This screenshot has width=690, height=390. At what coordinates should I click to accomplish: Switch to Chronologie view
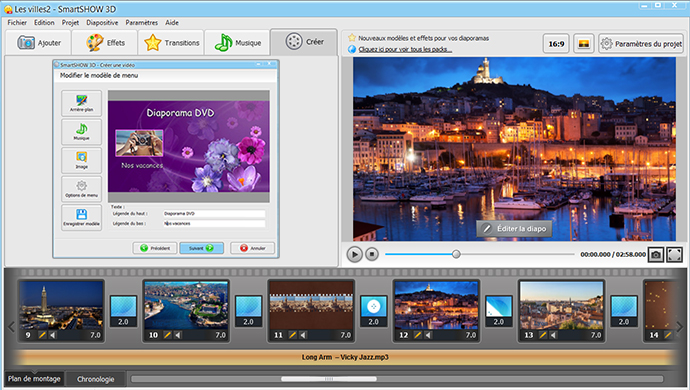coord(95,379)
